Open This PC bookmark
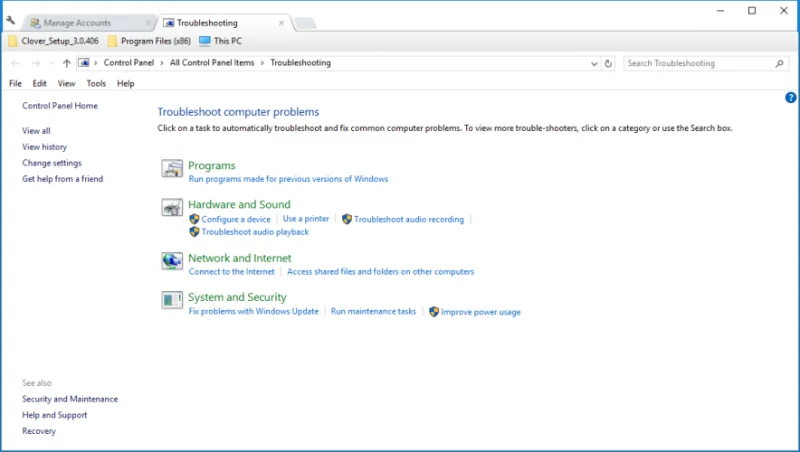Screen dimensions: 800x452 (x=220, y=41)
